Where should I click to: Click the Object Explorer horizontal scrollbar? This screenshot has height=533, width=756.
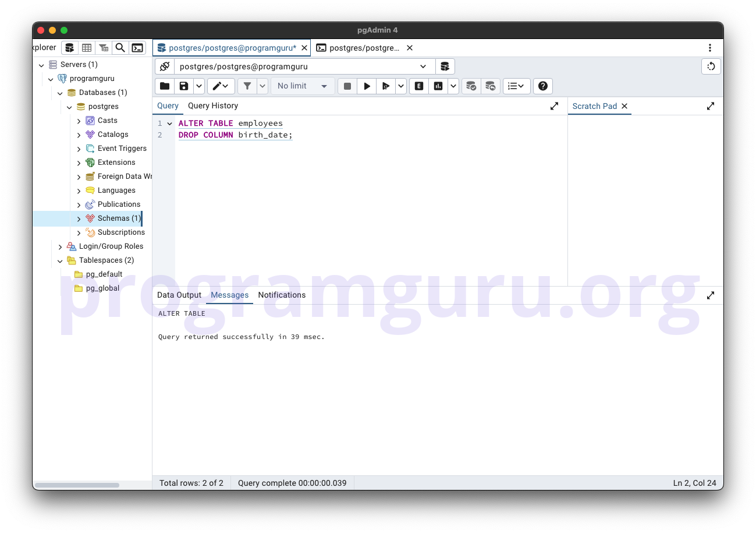pos(77,485)
